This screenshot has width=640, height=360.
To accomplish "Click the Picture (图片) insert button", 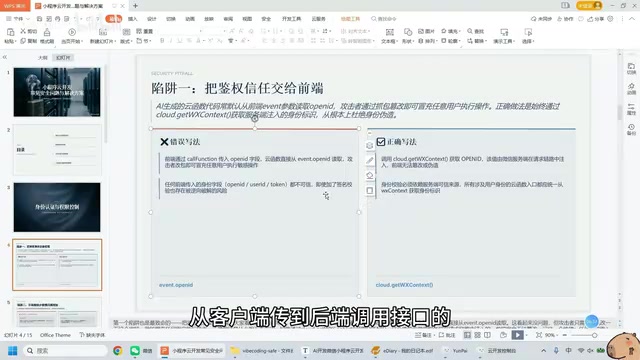I will click(x=426, y=31).
